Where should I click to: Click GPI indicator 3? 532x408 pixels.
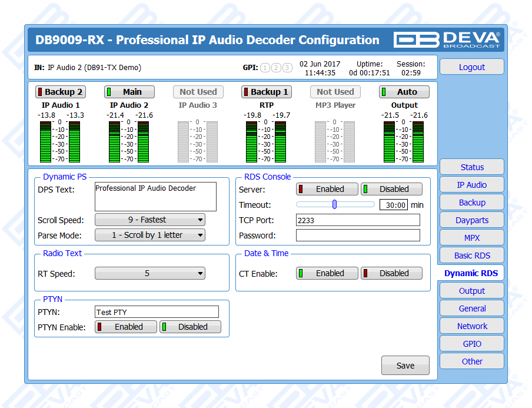click(x=287, y=68)
